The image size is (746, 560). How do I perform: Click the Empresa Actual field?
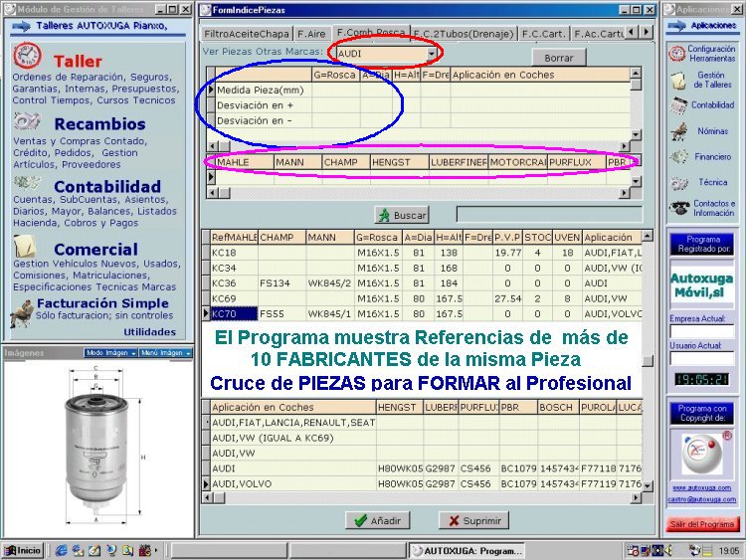point(702,330)
